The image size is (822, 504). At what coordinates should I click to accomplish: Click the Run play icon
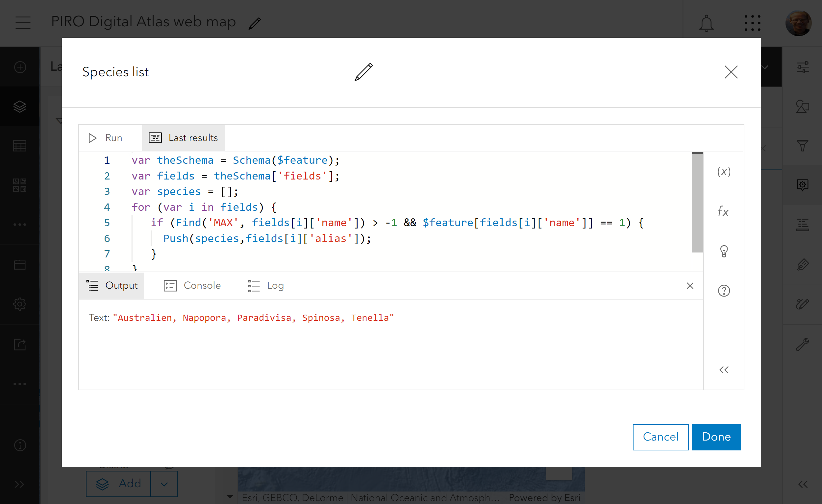92,138
